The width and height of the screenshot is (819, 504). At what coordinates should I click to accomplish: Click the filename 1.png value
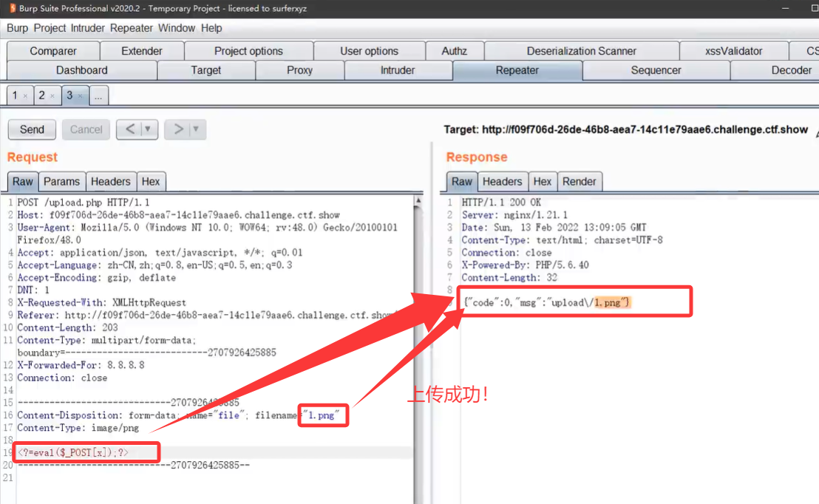coord(322,415)
